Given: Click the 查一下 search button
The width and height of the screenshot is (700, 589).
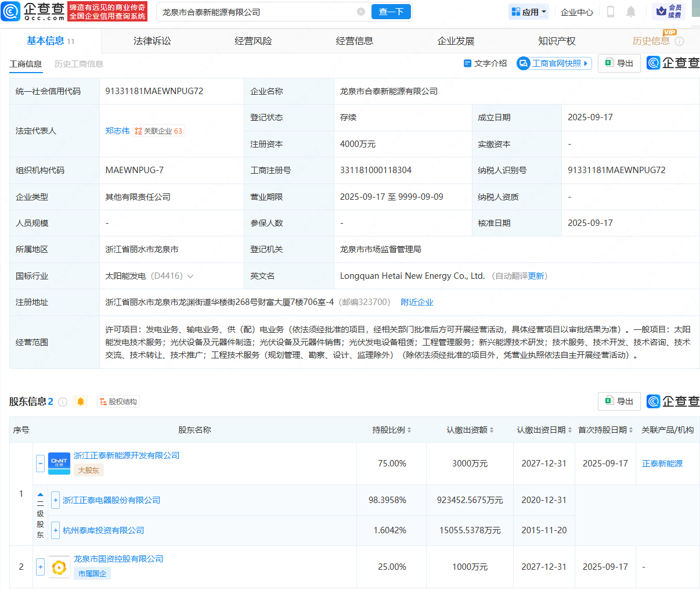Looking at the screenshot, I should pyautogui.click(x=391, y=11).
